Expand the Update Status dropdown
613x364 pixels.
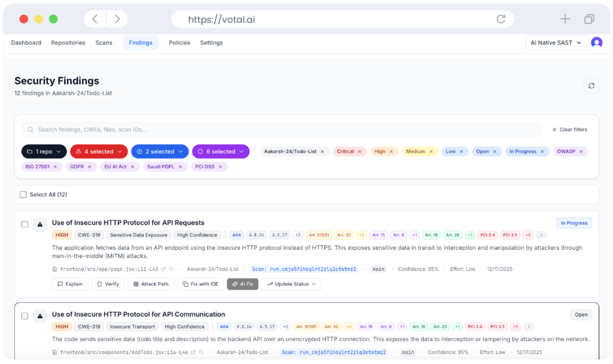(291, 284)
